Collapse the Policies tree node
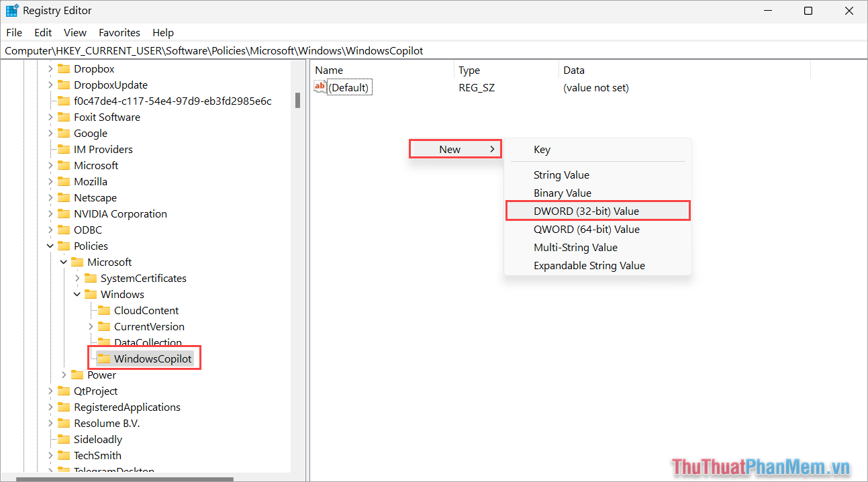 (50, 246)
